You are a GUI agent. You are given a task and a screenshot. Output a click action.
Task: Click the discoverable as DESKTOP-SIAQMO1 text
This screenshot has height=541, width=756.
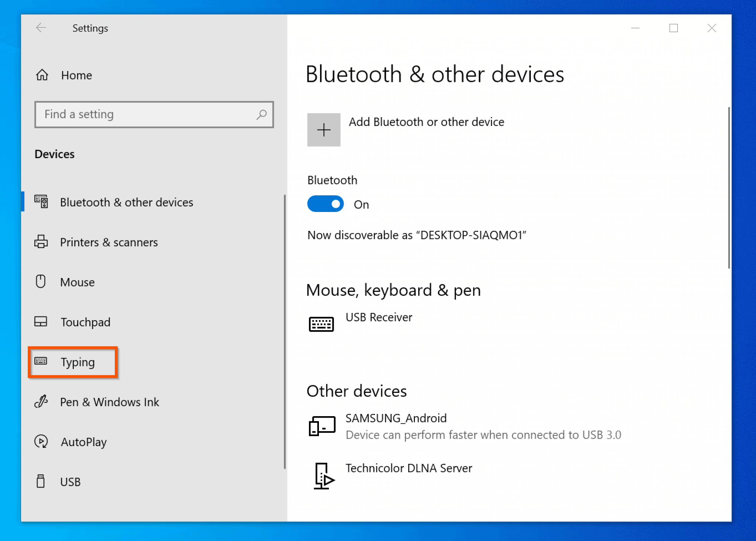417,235
